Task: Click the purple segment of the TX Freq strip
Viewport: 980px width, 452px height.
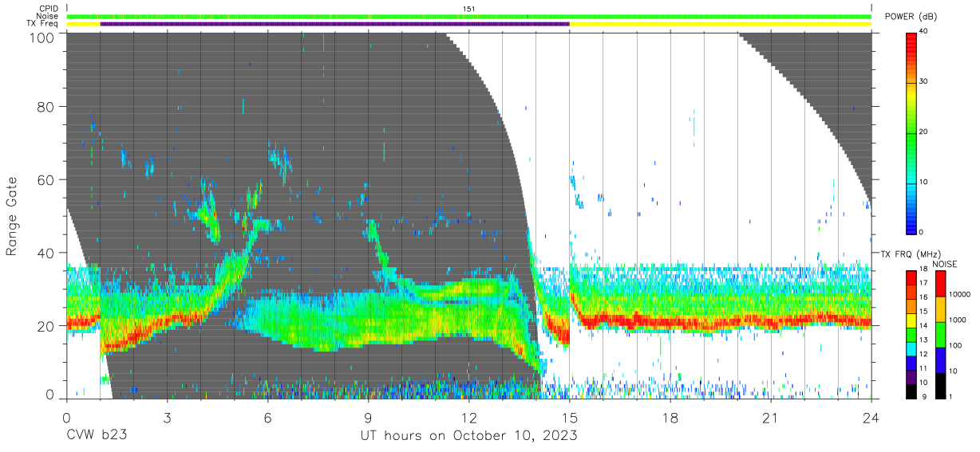Action: (334, 24)
